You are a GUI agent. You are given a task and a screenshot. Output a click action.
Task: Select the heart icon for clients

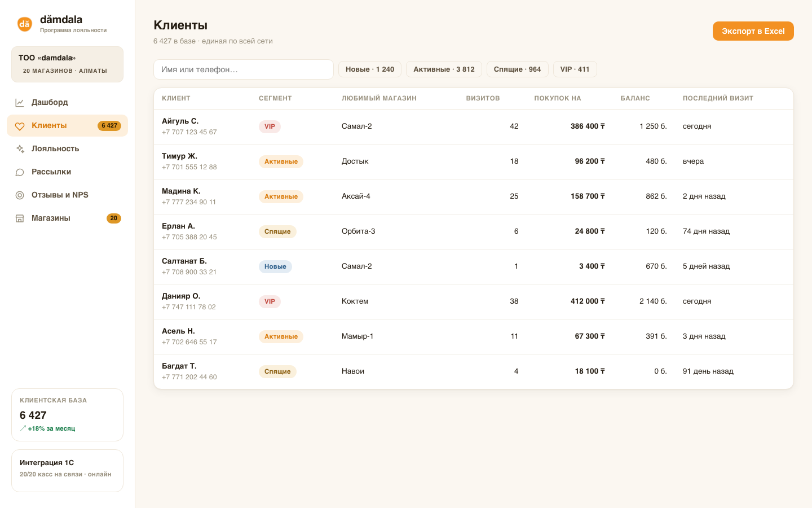point(20,126)
